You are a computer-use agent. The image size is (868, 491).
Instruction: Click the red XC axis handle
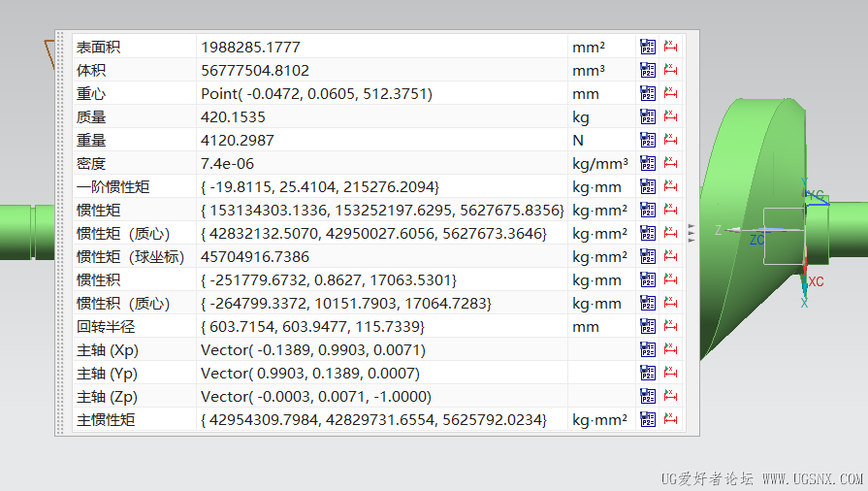point(805,267)
